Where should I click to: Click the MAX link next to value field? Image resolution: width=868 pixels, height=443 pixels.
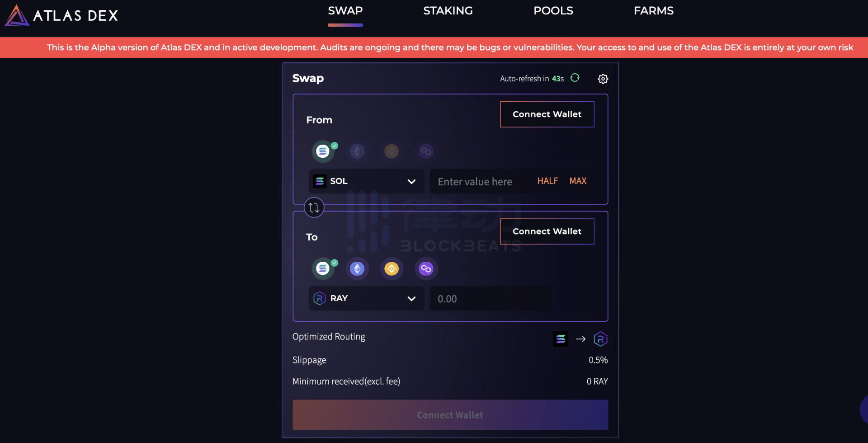(x=578, y=180)
